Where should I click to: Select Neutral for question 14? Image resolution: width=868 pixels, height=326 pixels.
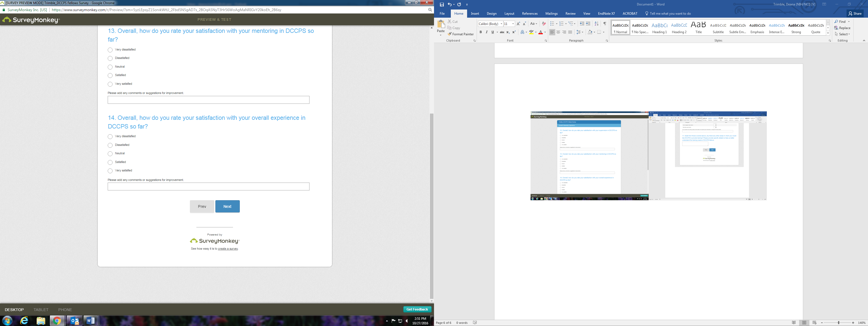[110, 153]
